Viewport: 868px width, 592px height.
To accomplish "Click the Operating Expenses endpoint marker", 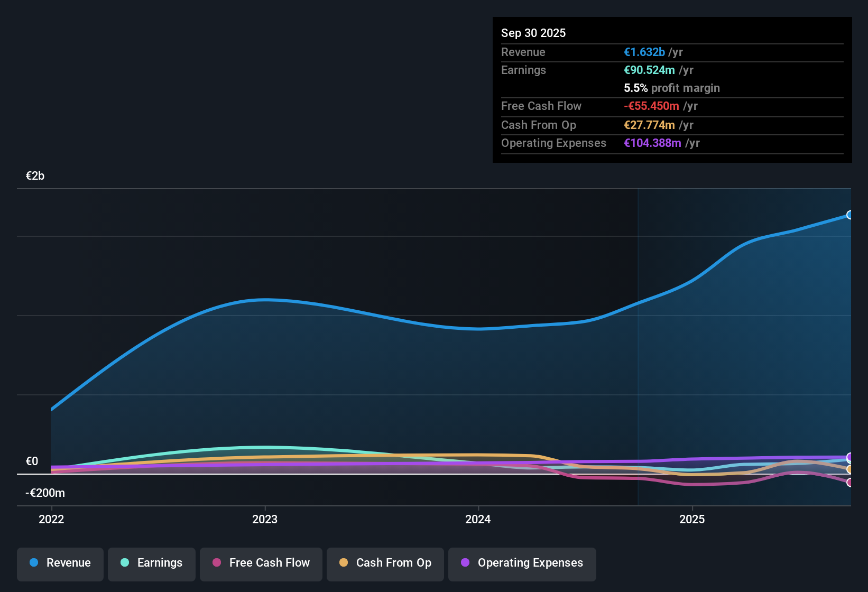I will tap(849, 457).
